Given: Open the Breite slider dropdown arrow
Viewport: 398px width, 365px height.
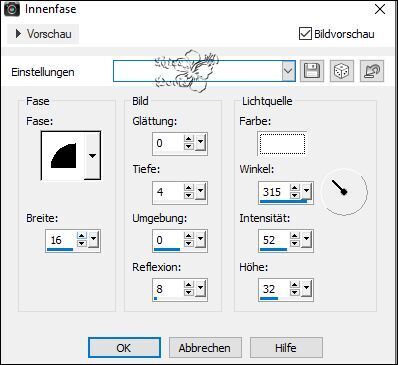Looking at the screenshot, I should 93,239.
